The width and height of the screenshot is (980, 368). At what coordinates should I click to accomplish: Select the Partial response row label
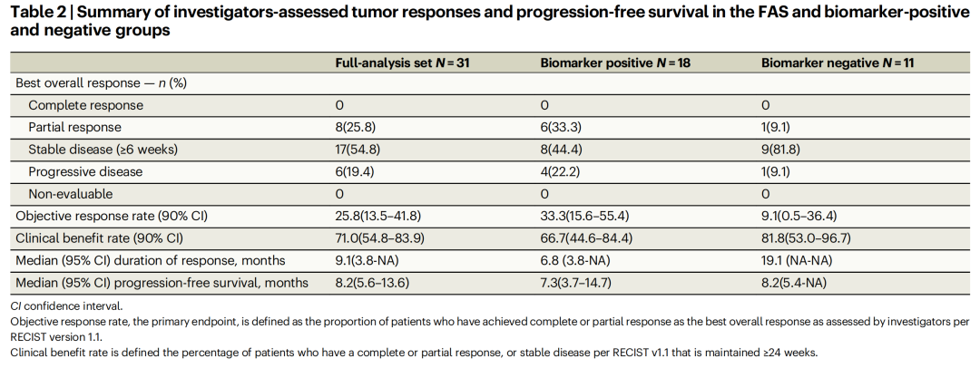(x=74, y=127)
